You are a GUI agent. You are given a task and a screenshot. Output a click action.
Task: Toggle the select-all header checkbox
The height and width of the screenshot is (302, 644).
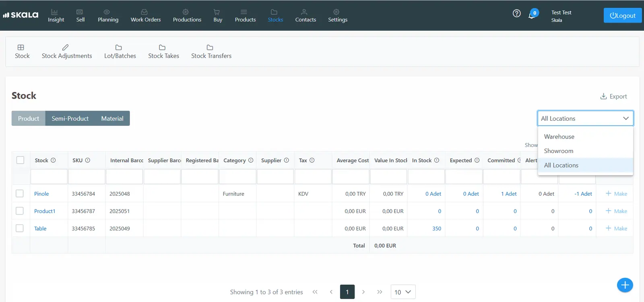[21, 160]
